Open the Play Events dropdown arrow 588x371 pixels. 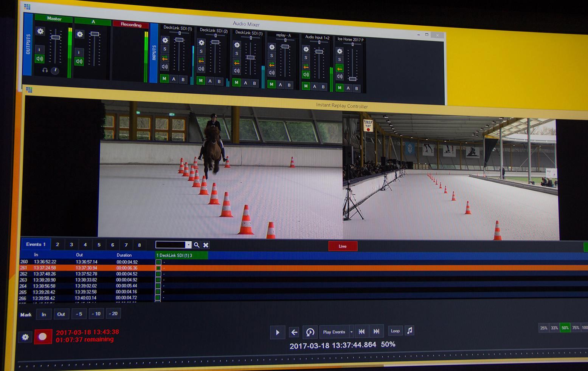[351, 332]
